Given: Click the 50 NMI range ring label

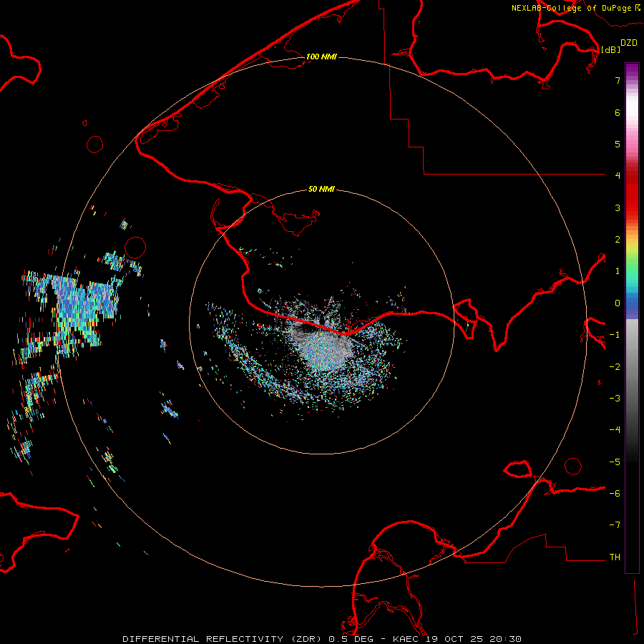Looking at the screenshot, I should point(321,189).
